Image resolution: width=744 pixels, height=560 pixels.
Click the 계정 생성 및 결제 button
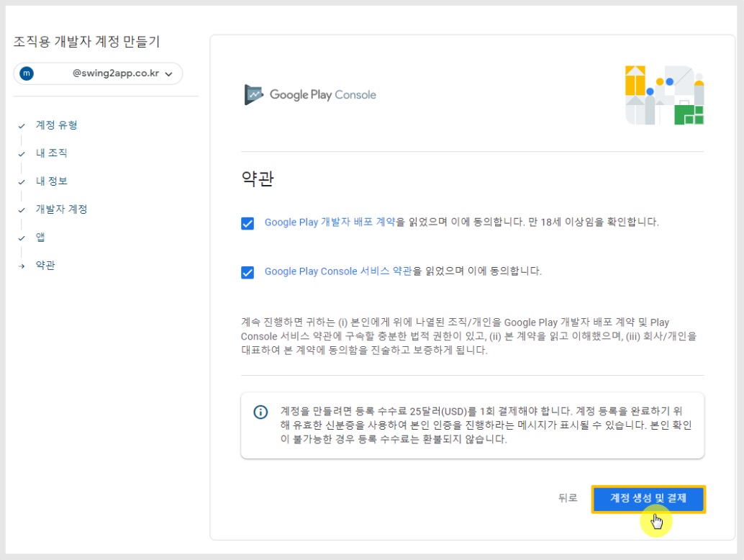tap(648, 498)
